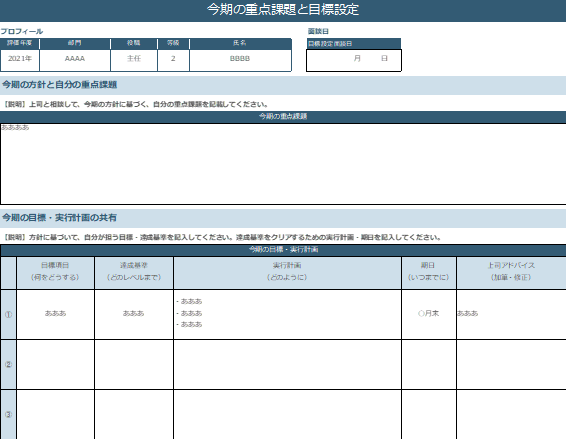The width and height of the screenshot is (567, 440).
Task: Click the instruction text about 上司と相談して
Action: pyautogui.click(x=136, y=104)
